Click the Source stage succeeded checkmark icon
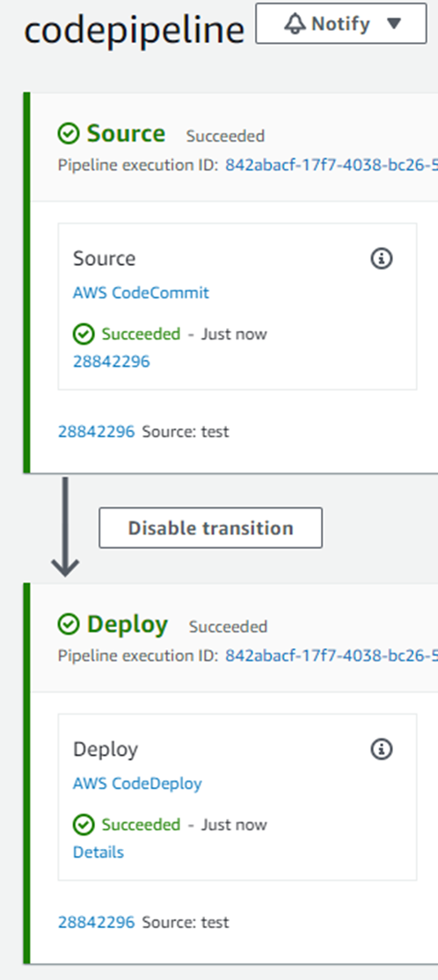The height and width of the screenshot is (980, 438). [x=68, y=134]
